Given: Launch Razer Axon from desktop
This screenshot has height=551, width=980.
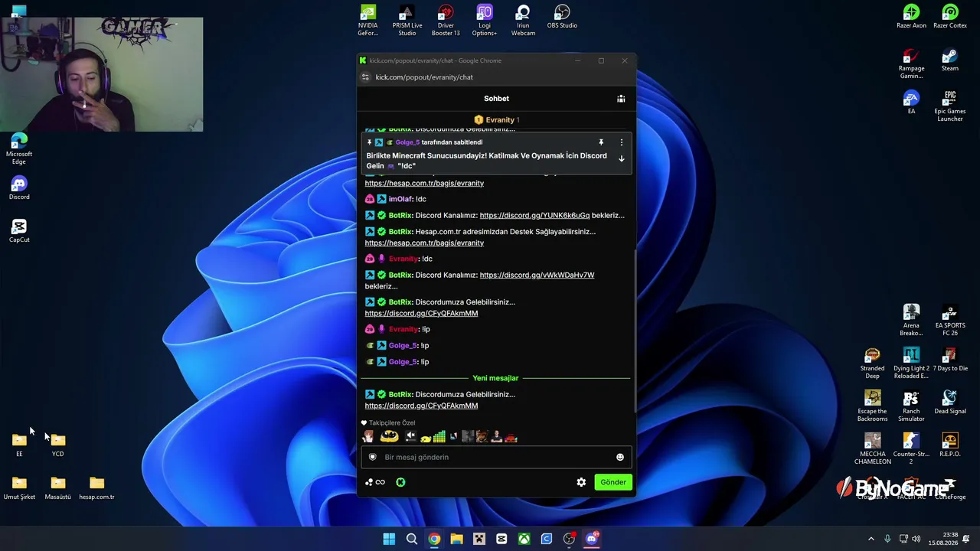Looking at the screenshot, I should 911,17.
